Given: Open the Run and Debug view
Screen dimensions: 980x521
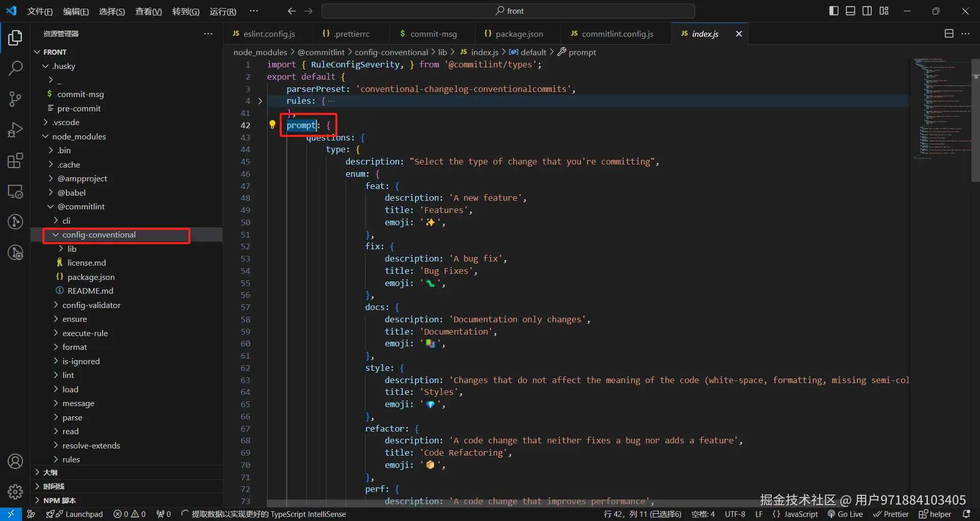Looking at the screenshot, I should click(x=15, y=130).
